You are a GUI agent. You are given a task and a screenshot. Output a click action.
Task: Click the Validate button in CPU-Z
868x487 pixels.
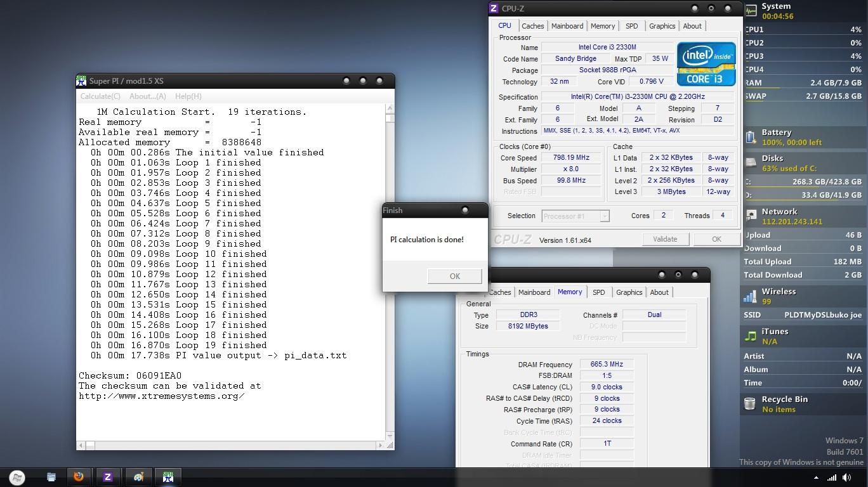(x=665, y=239)
